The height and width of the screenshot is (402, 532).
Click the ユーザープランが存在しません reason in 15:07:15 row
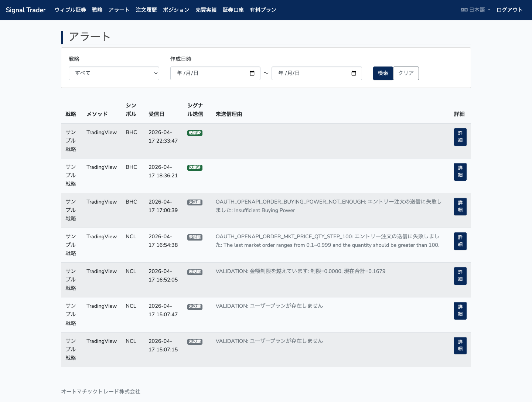coord(269,341)
